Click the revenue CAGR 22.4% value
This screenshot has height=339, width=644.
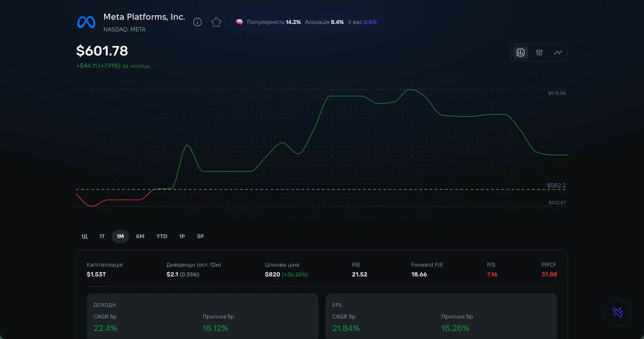(x=105, y=328)
